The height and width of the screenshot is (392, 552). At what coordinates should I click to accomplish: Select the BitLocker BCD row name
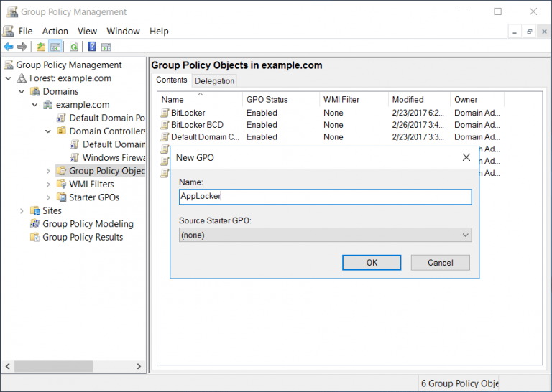click(197, 125)
